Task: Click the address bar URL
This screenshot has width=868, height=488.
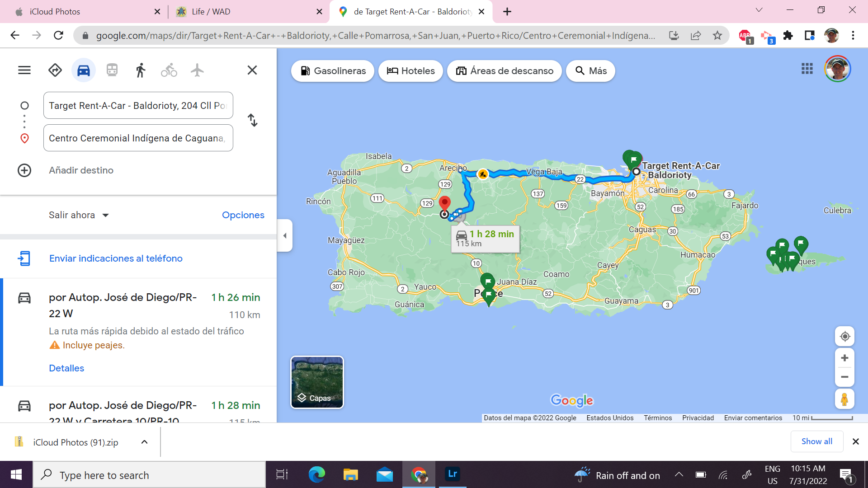Action: pyautogui.click(x=375, y=35)
